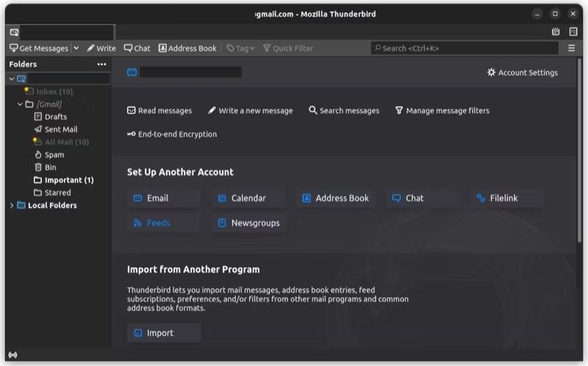Collapse the Gmail account tree
The width and height of the screenshot is (588, 366).
coord(12,79)
